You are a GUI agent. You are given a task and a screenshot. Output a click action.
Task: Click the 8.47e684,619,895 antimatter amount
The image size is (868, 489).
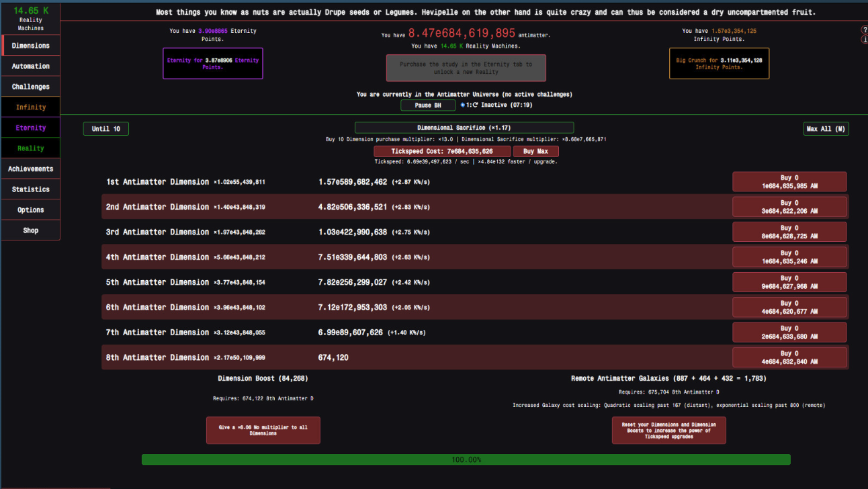coord(462,33)
